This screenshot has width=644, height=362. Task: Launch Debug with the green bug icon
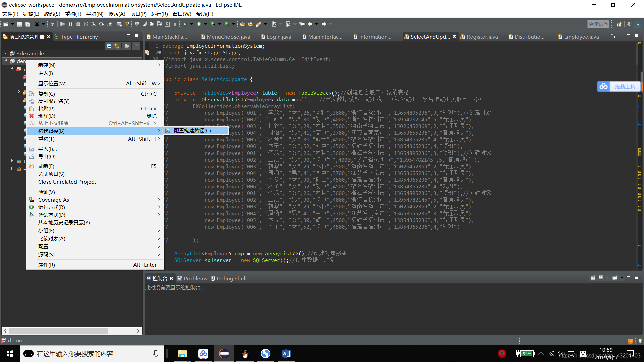[185, 24]
